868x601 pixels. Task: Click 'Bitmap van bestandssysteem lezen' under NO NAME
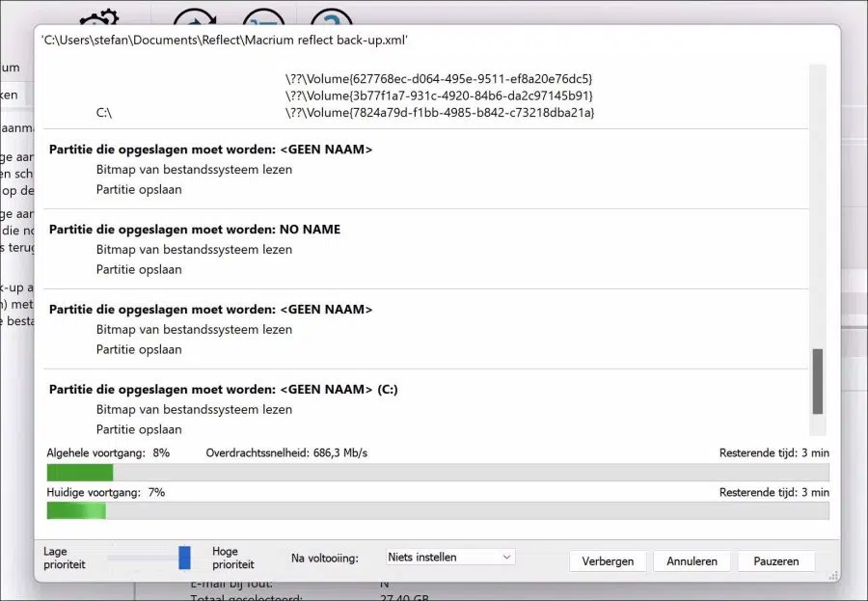[x=194, y=249]
